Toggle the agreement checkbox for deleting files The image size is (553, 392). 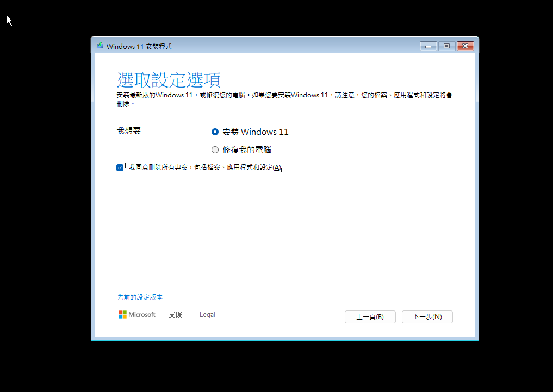pyautogui.click(x=120, y=167)
